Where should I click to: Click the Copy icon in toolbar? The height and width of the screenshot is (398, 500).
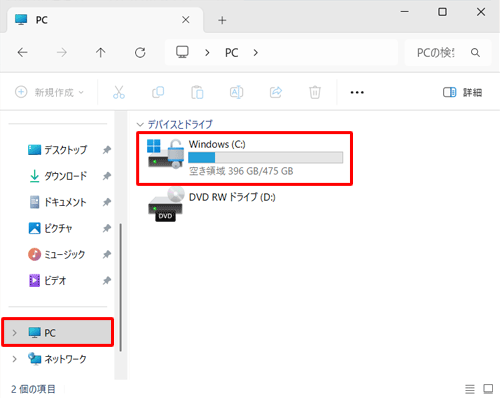tap(158, 92)
